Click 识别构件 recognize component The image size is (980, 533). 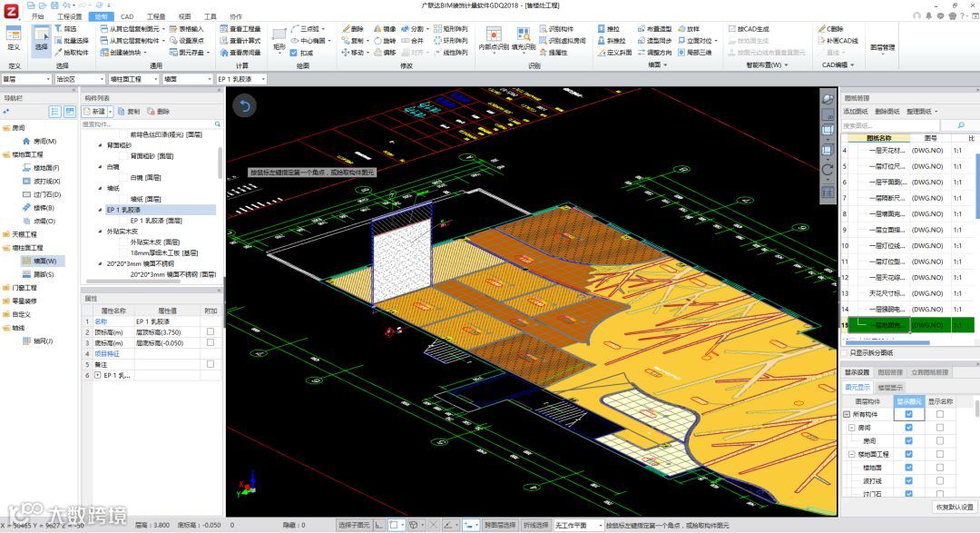click(x=557, y=29)
